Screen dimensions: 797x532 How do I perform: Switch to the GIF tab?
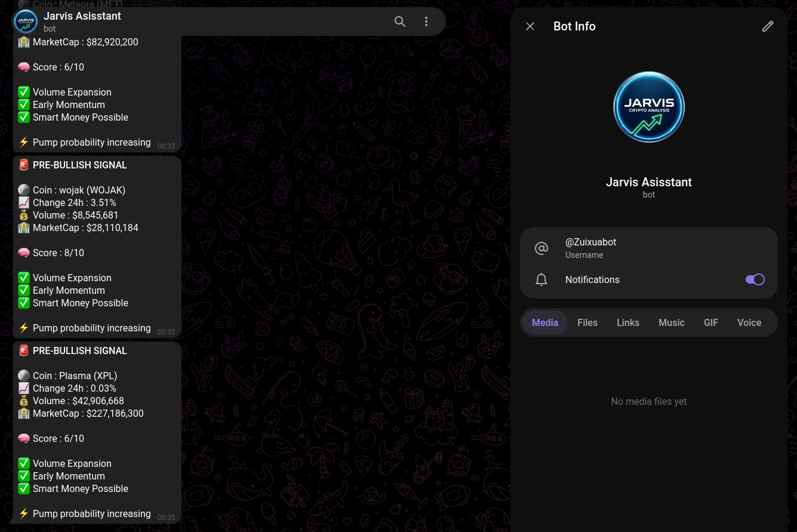(x=711, y=322)
